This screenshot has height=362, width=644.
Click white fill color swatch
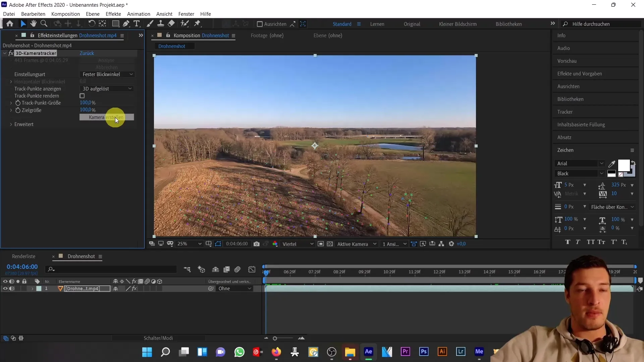click(624, 165)
